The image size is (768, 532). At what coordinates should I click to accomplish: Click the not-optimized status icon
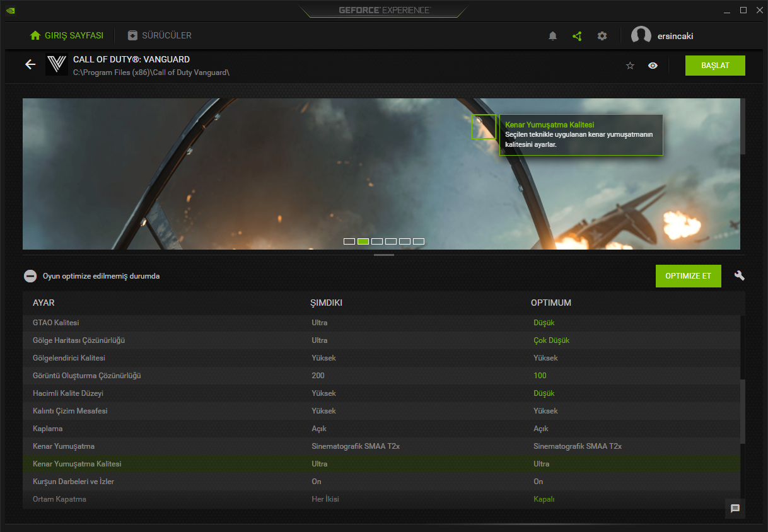click(30, 276)
